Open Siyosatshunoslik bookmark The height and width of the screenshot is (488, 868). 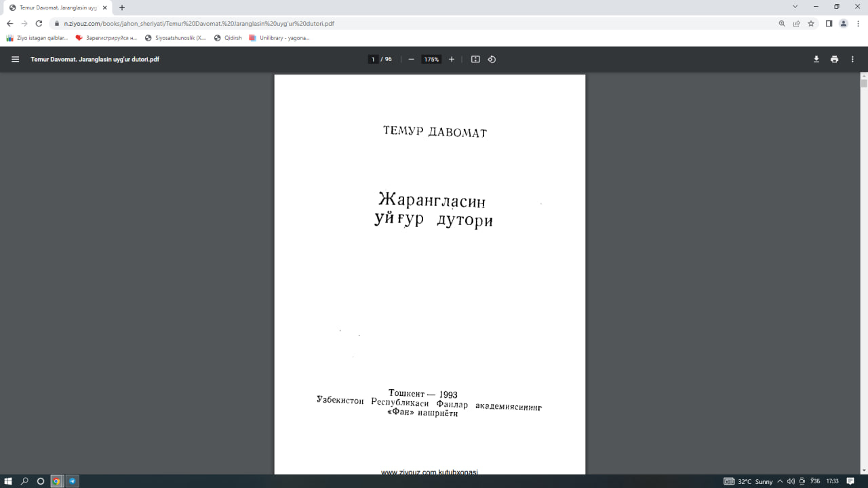click(x=176, y=38)
